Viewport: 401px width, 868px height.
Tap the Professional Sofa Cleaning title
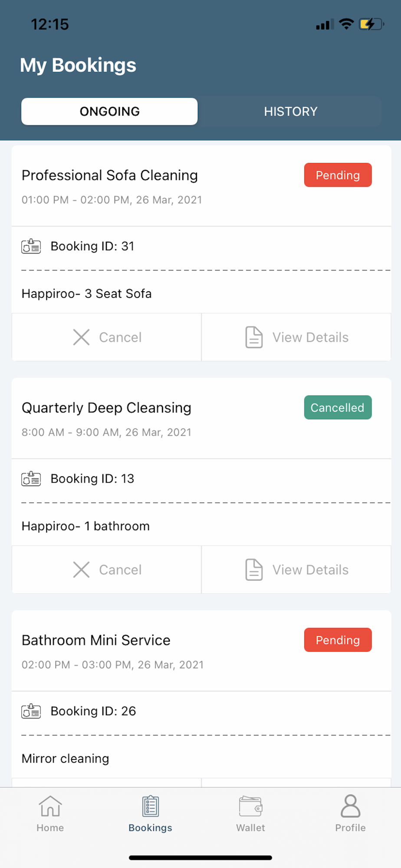(110, 175)
